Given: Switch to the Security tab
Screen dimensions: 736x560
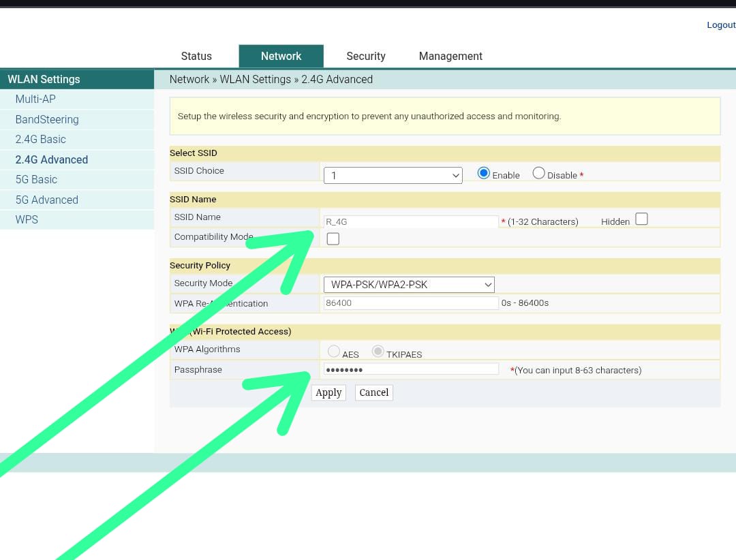Looking at the screenshot, I should pos(365,56).
